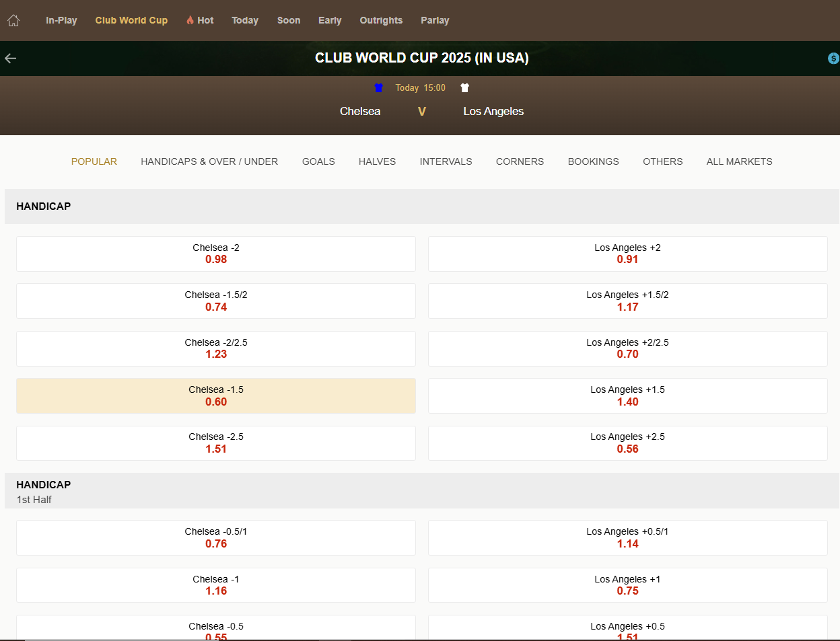Open the Early matches list
This screenshot has height=641, width=840.
(330, 20)
